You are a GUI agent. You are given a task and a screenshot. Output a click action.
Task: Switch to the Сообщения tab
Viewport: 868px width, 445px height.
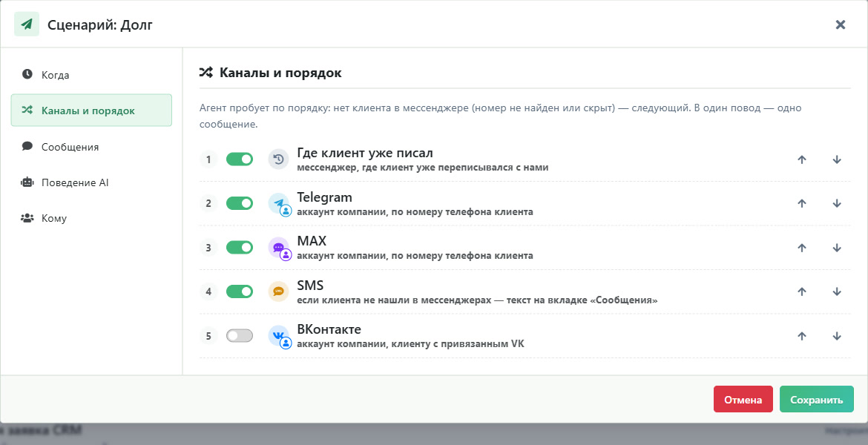(91, 147)
